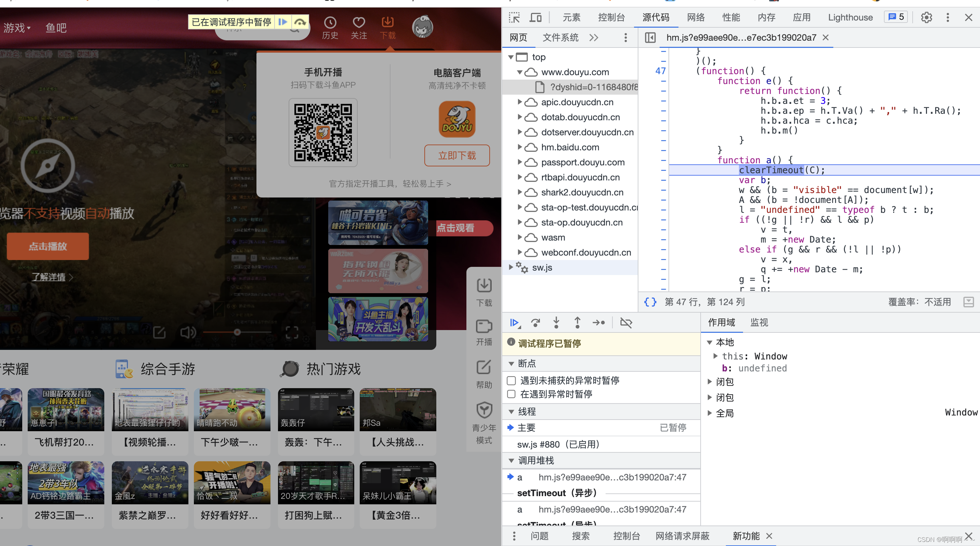Toggle coverage sidebar icon in status bar
This screenshot has width=980, height=546.
(968, 302)
